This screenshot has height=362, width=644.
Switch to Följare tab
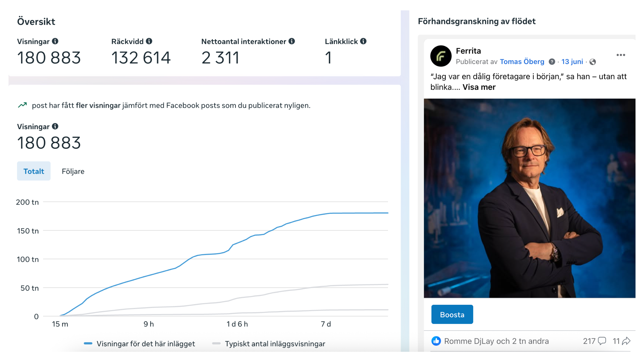(73, 171)
